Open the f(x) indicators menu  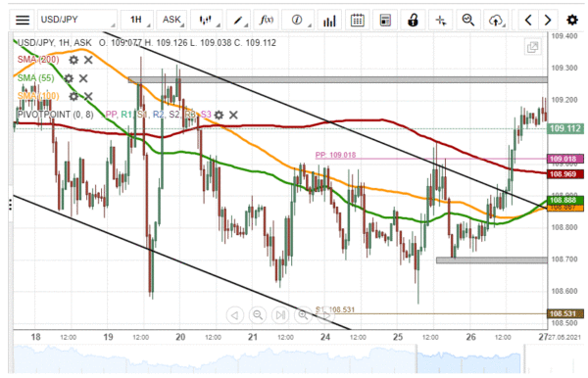pos(267,20)
